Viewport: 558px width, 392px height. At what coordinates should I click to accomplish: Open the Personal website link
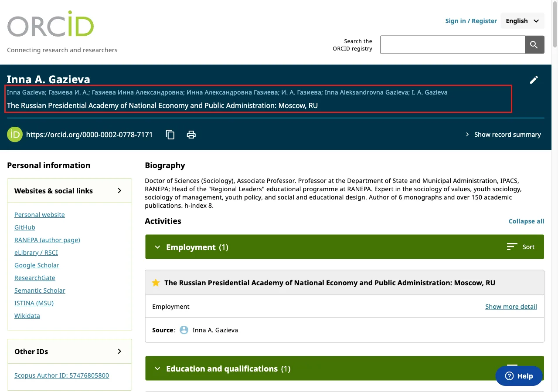click(x=40, y=215)
